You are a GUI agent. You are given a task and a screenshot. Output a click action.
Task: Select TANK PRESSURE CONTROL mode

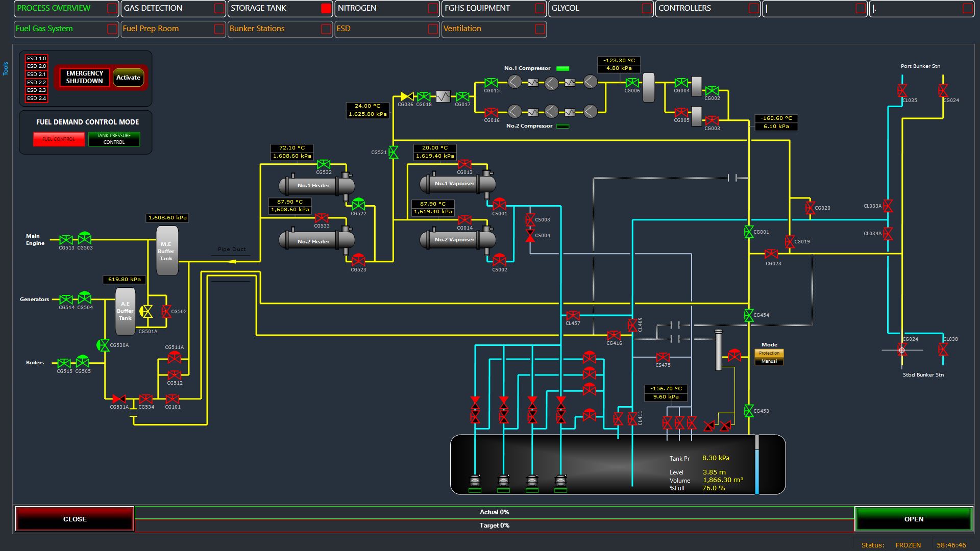(x=114, y=139)
